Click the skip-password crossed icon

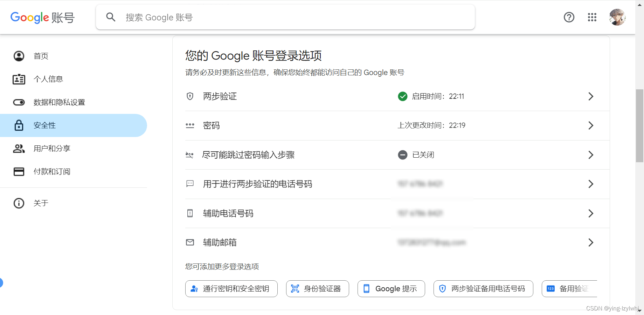pyautogui.click(x=189, y=155)
